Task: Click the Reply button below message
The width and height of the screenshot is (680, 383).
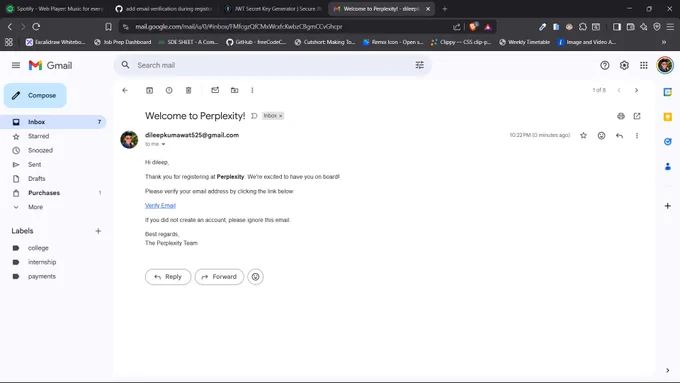Action: coord(168,277)
